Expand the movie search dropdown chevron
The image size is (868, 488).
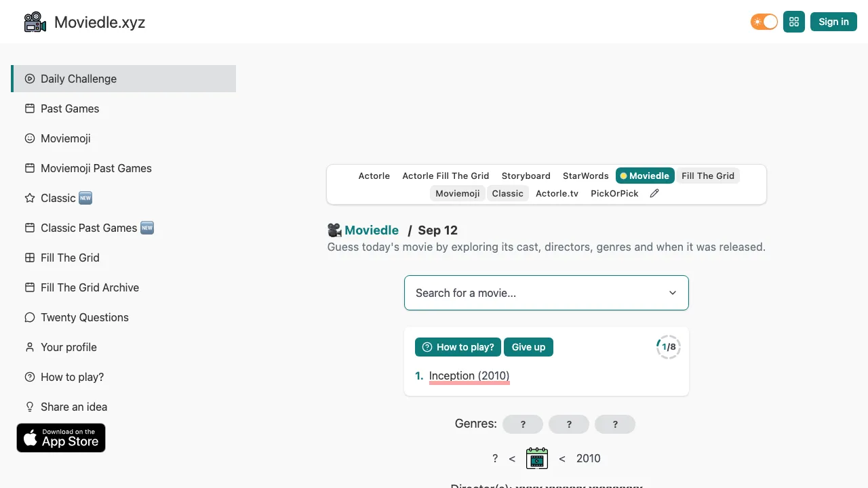pos(673,293)
